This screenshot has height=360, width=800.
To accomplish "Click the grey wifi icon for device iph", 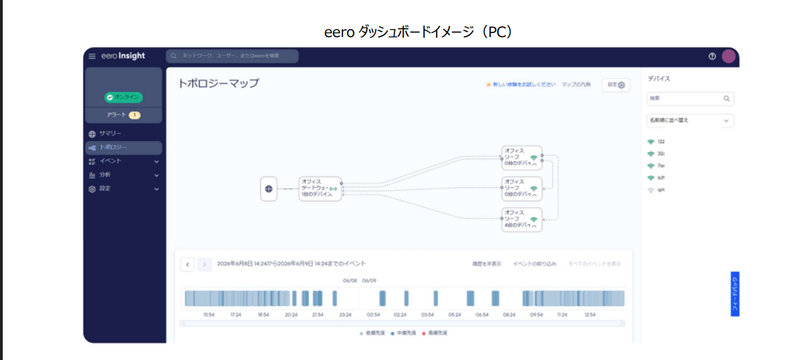I will pyautogui.click(x=651, y=190).
